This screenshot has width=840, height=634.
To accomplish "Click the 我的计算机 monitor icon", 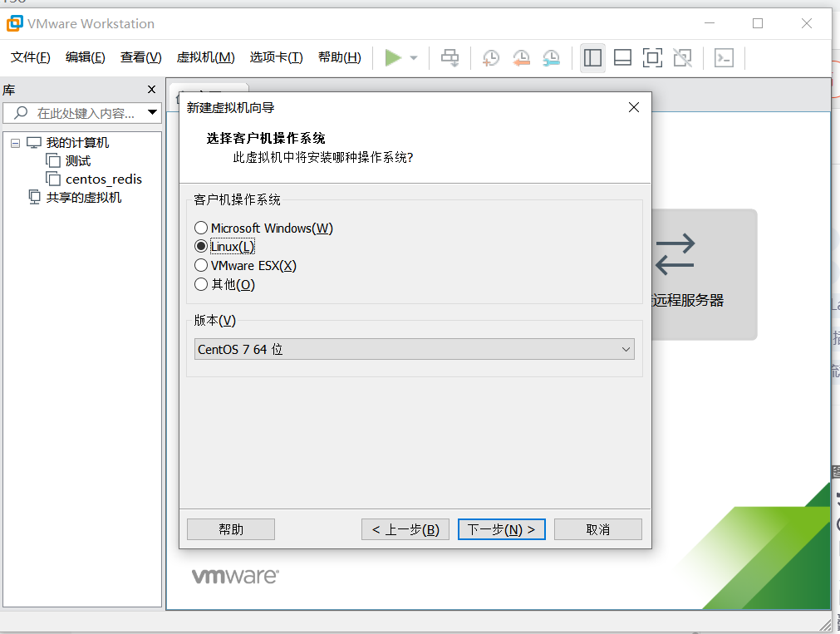I will 34,143.
